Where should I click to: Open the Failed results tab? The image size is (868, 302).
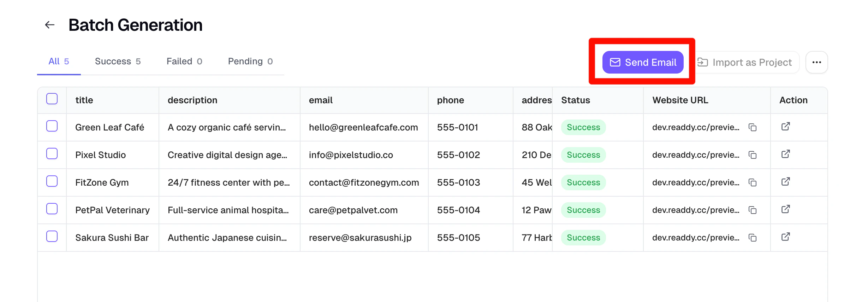coord(184,61)
